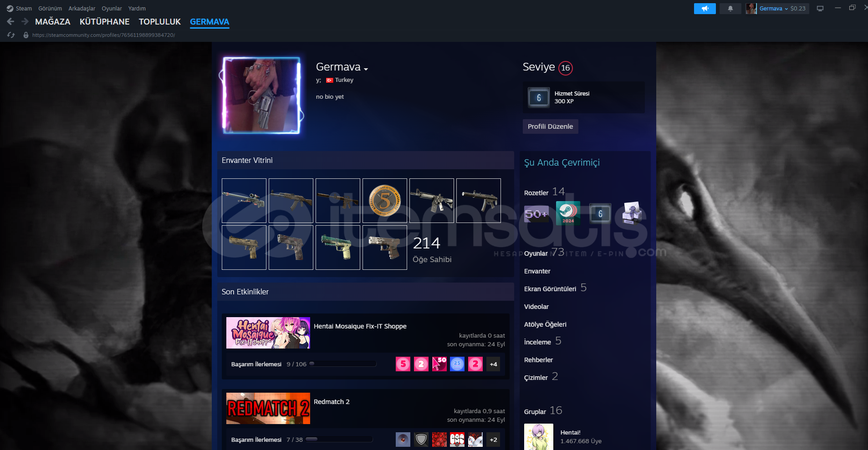Open the Rozetler 14 link
868x450 pixels.
click(544, 192)
